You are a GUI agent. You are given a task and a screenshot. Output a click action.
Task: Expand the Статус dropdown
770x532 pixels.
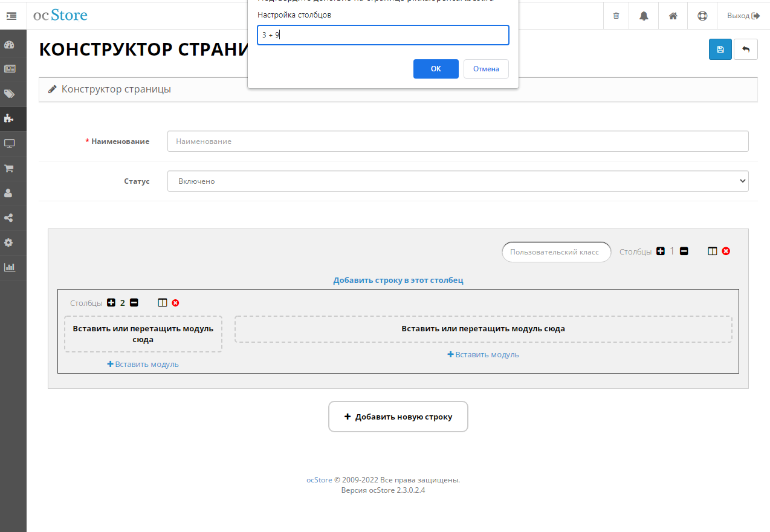[458, 181]
